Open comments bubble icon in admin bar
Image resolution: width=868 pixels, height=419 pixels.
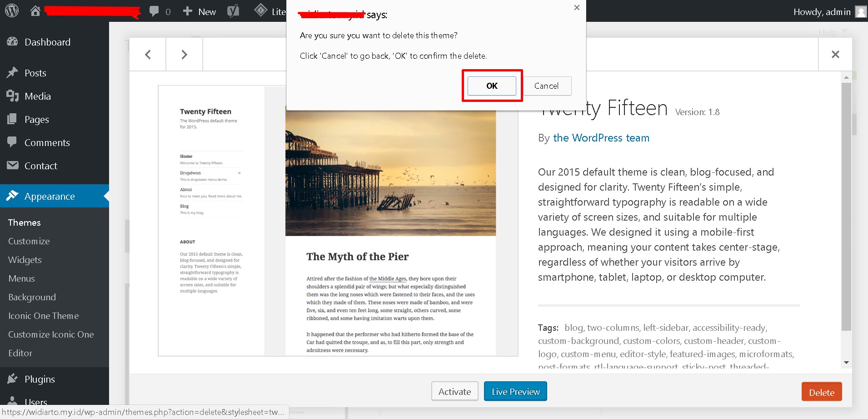point(155,11)
